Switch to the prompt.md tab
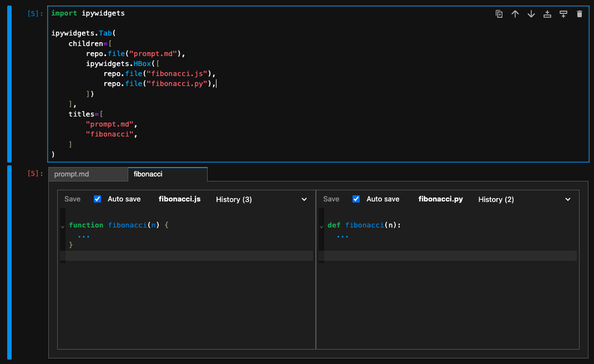The height and width of the screenshot is (364, 594). (x=88, y=174)
